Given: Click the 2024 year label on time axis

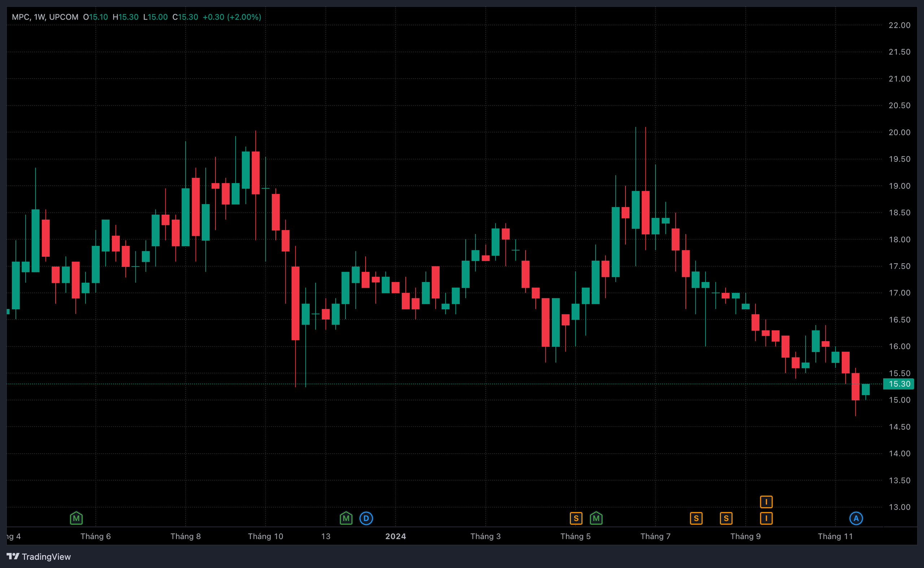Looking at the screenshot, I should [x=396, y=536].
